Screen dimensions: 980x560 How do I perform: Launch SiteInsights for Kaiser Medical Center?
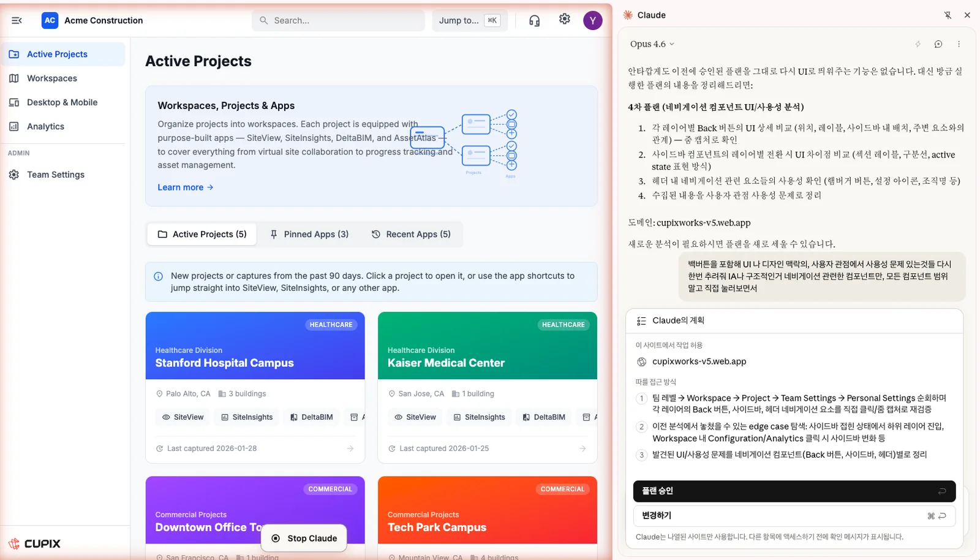479,417
